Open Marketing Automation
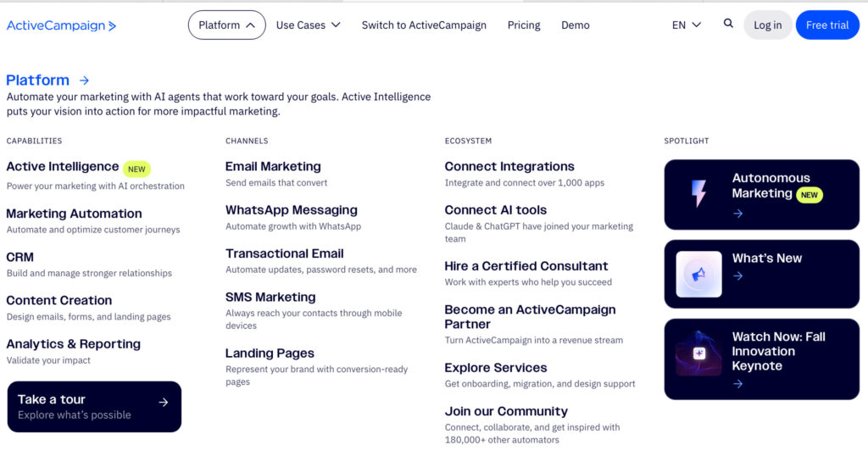 click(75, 214)
